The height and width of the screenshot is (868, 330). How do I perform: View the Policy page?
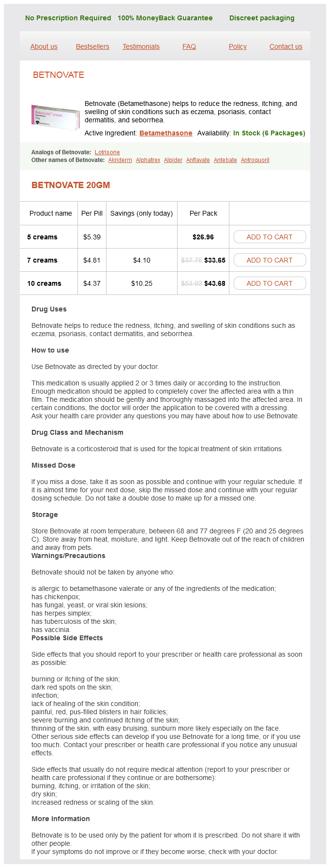(238, 46)
